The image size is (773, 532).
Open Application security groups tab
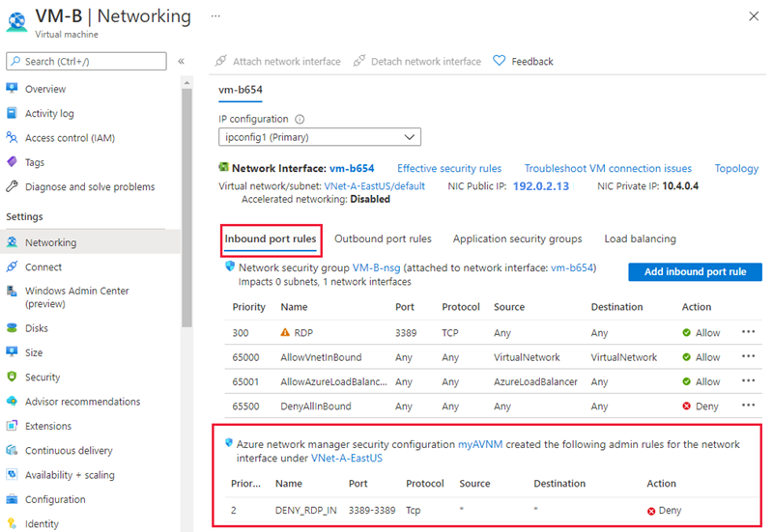coord(518,238)
